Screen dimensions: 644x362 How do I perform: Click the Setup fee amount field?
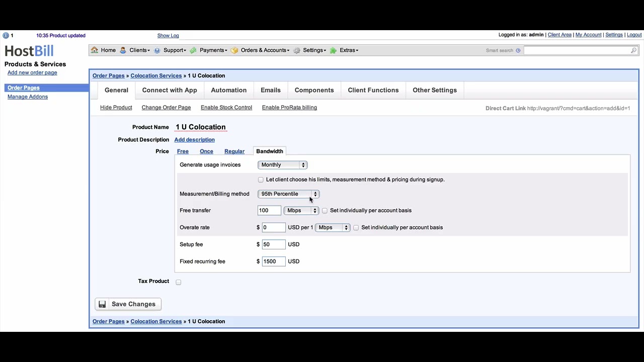coord(274,245)
